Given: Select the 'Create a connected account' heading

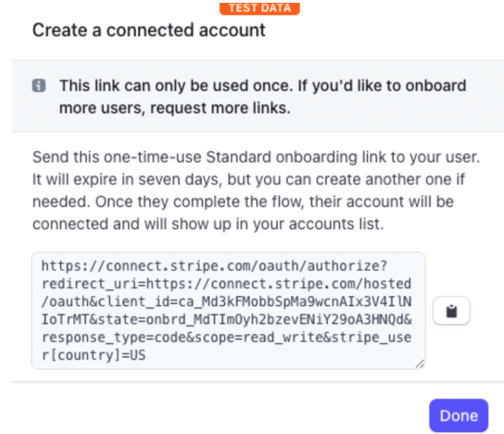Looking at the screenshot, I should click(149, 30).
